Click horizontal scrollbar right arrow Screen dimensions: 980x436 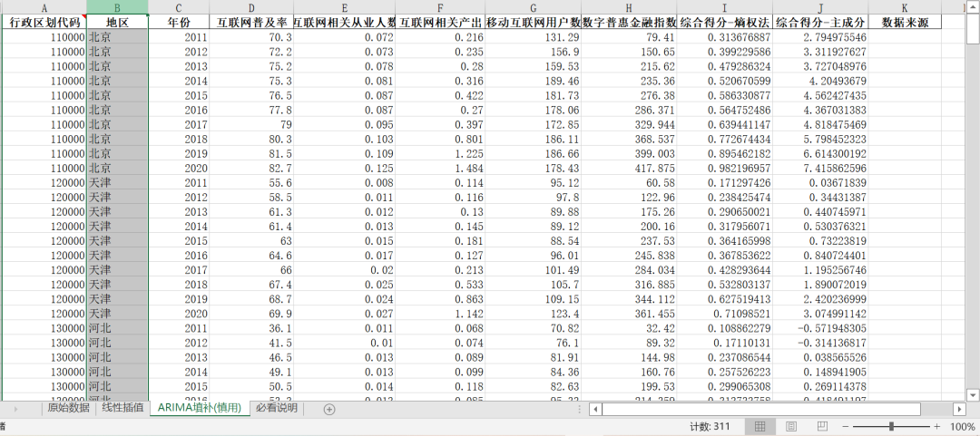coord(959,409)
